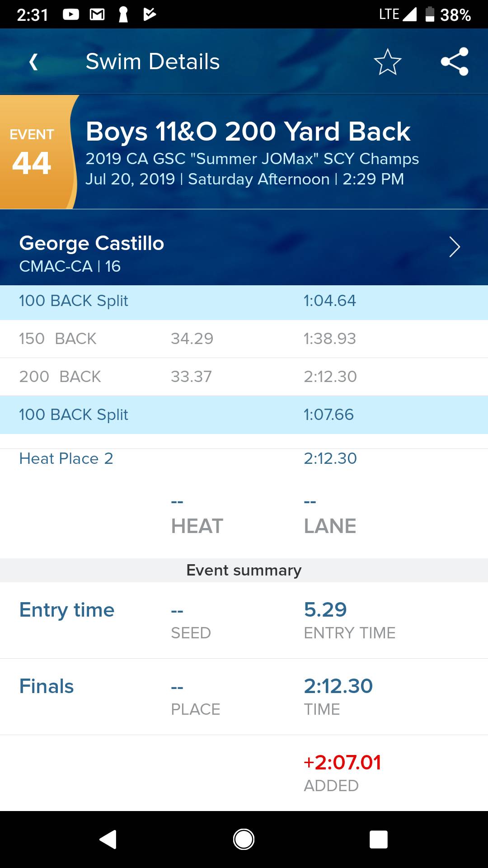
Task: Select the 200 BACK split row
Action: tap(244, 377)
